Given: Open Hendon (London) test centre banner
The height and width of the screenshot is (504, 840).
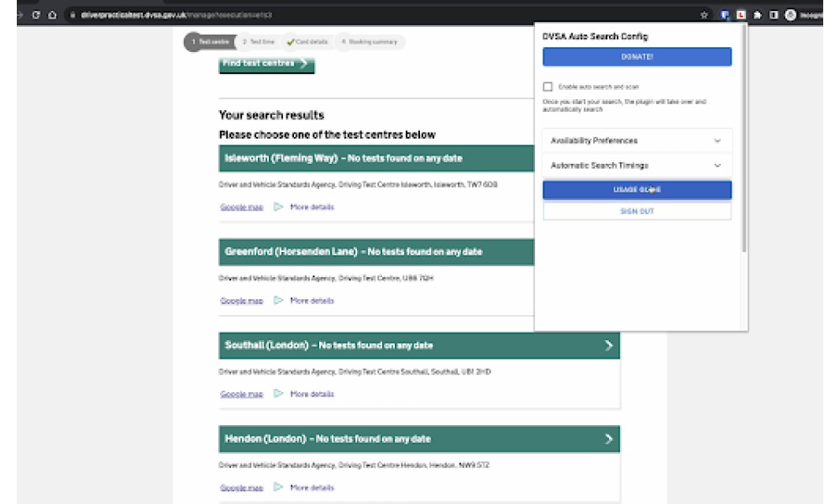Looking at the screenshot, I should pos(419,439).
